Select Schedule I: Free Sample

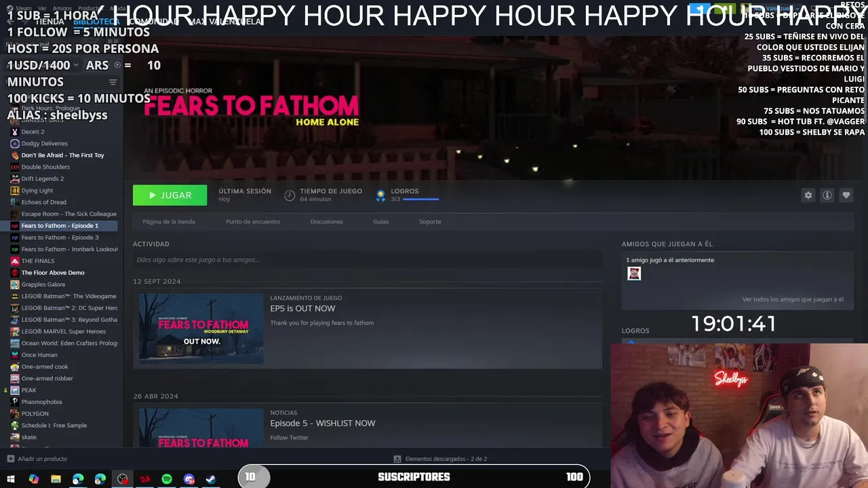pos(54,426)
